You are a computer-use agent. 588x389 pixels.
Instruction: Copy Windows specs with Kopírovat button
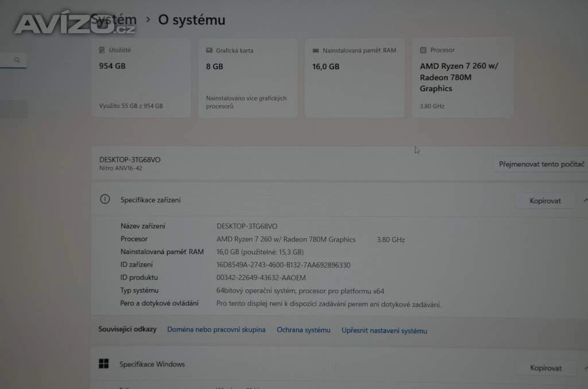pyautogui.click(x=546, y=368)
